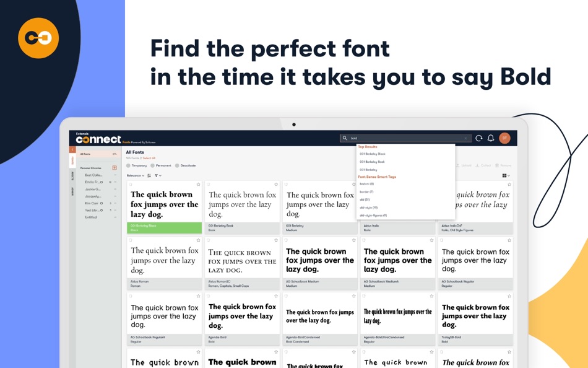The height and width of the screenshot is (368, 588).
Task: Pick the border smart tag suggestion
Action: coord(366,192)
